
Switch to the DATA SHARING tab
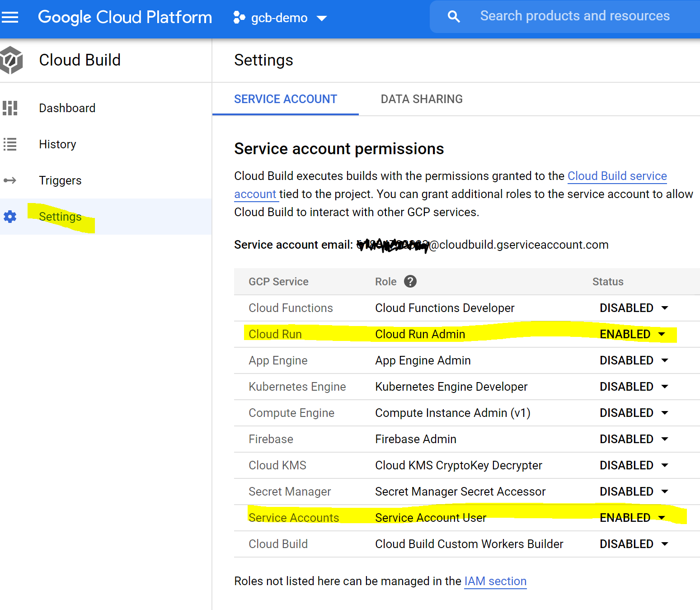click(x=422, y=99)
